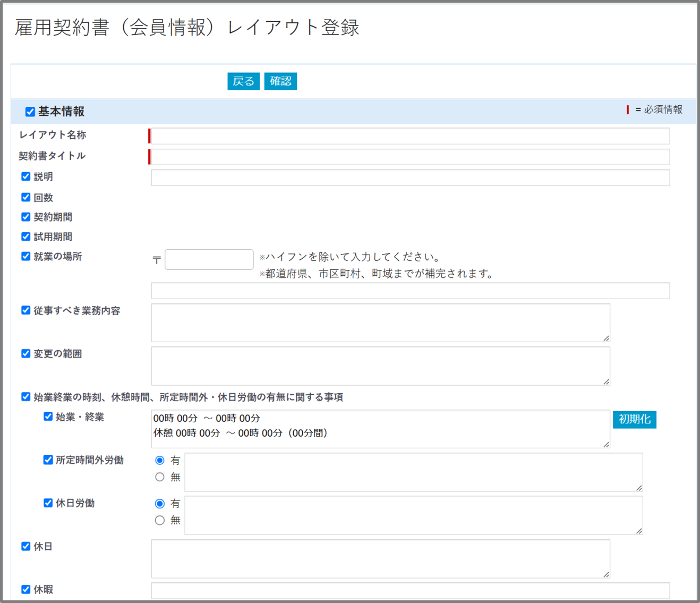The width and height of the screenshot is (700, 603).
Task: Click into the 説明 text field
Action: coord(411,177)
